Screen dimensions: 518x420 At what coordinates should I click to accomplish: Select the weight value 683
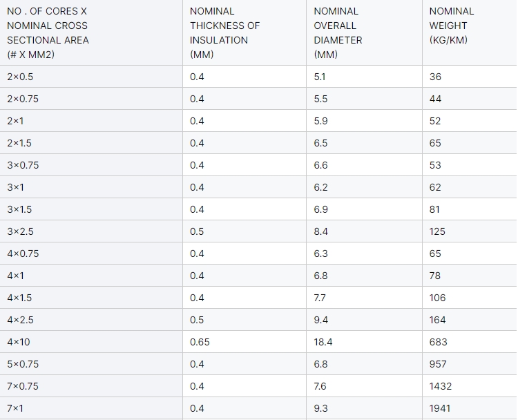tap(438, 342)
